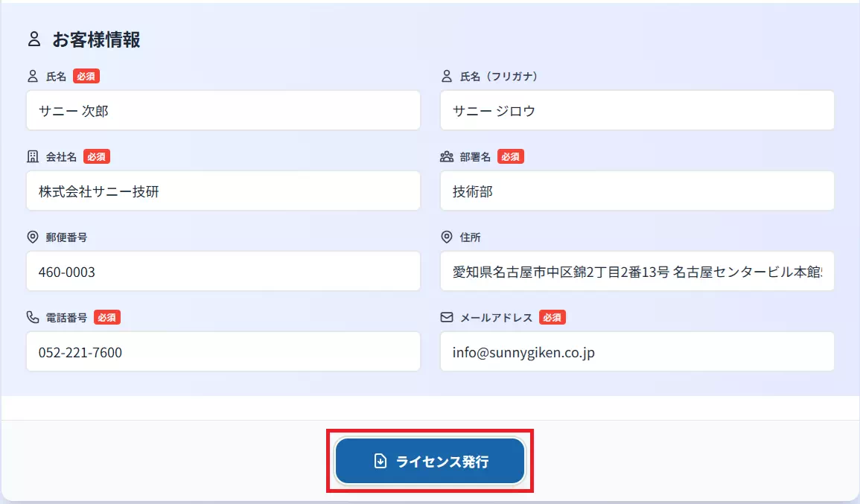Viewport: 860px width, 504px height.
Task: Select the name field containing サニー 次郎
Action: pos(223,110)
